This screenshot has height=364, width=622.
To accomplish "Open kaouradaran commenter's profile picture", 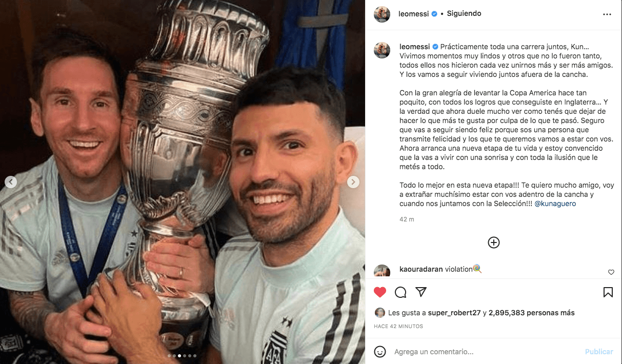I will [382, 271].
